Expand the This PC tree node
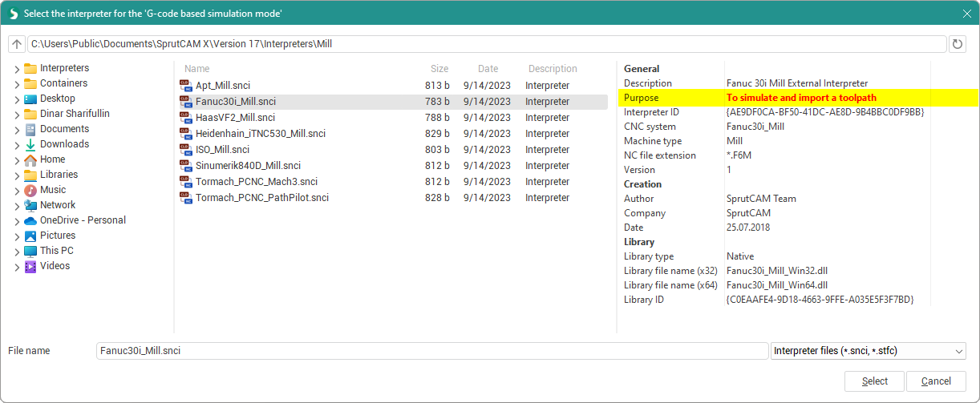 pyautogui.click(x=17, y=252)
